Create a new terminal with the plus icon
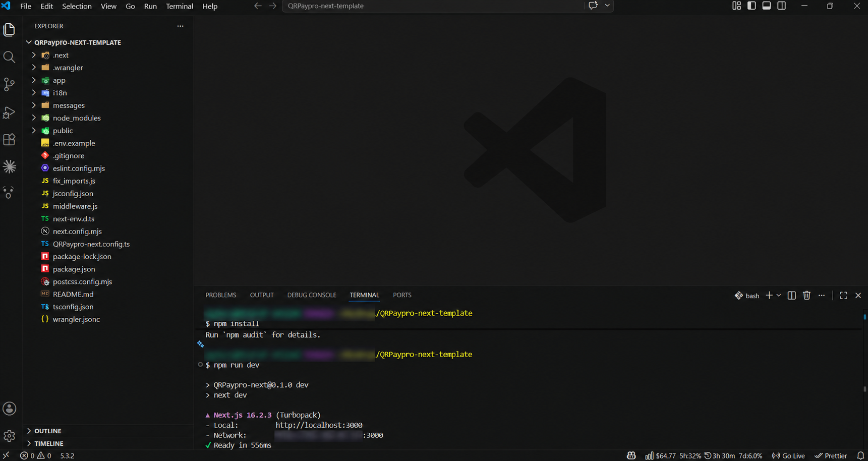Viewport: 868px width, 461px height. click(769, 295)
